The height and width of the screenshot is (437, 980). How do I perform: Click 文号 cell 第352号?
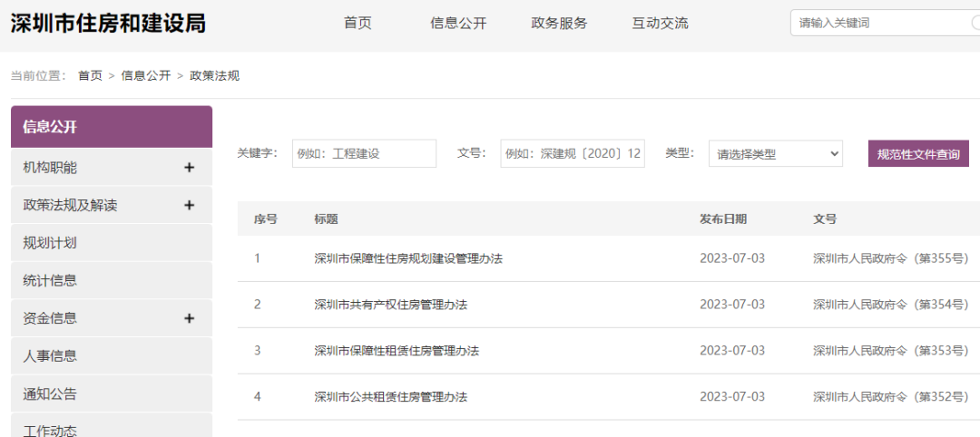(891, 397)
